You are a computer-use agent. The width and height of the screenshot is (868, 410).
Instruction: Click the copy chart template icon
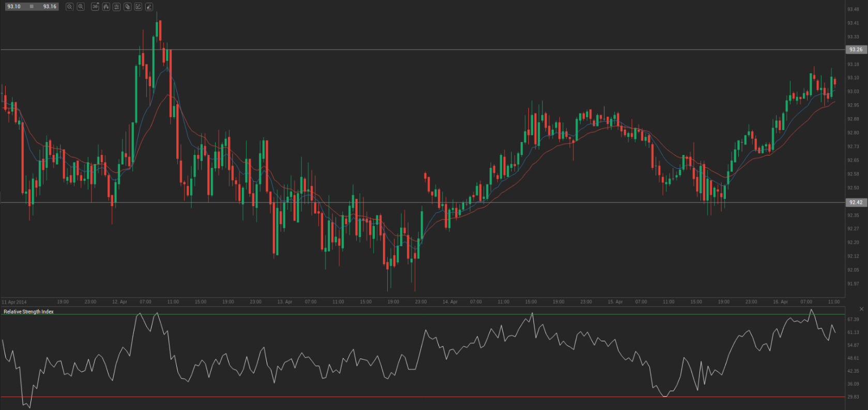pos(127,7)
